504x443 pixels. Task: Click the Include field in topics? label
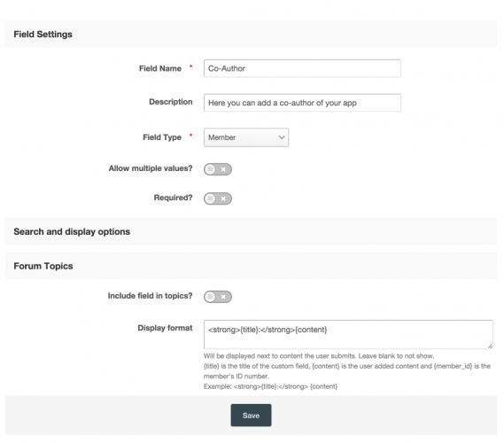[x=150, y=296]
